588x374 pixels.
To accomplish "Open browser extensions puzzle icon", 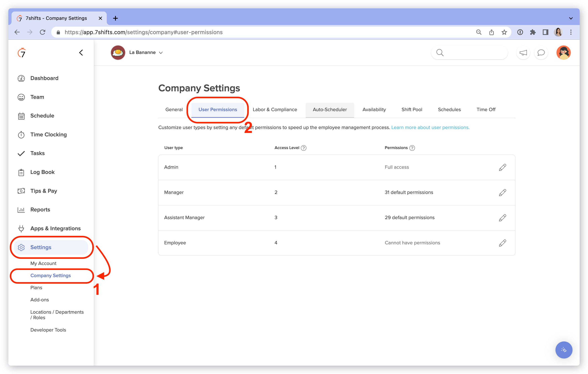I will pos(533,32).
